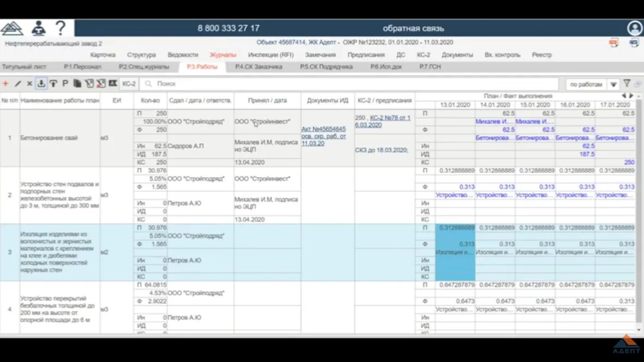Viewport: 644px width, 362px height.
Task: Add a new work row with plus icon
Action: 5,84
